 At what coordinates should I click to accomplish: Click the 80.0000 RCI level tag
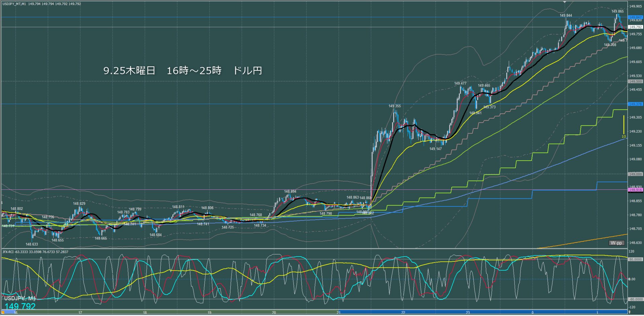click(635, 259)
